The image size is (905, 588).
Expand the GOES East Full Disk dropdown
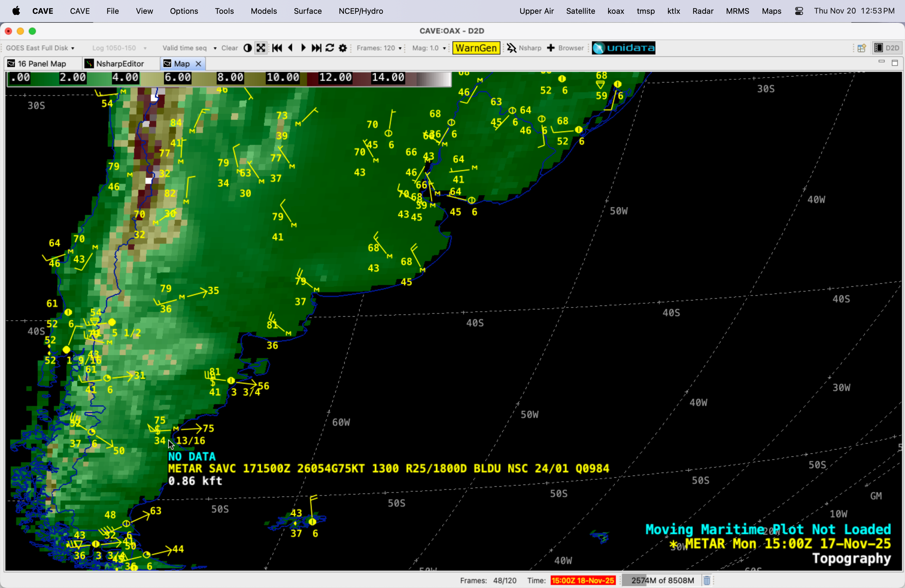40,48
